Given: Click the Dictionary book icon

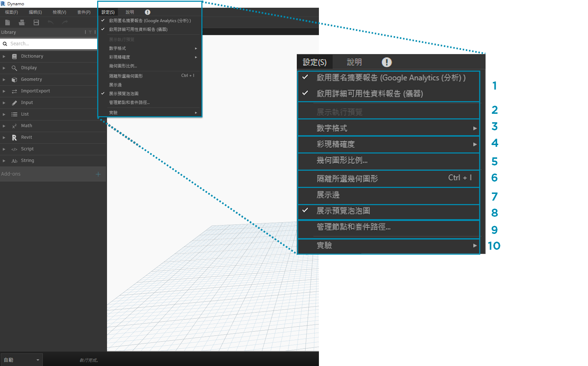Looking at the screenshot, I should (x=14, y=56).
